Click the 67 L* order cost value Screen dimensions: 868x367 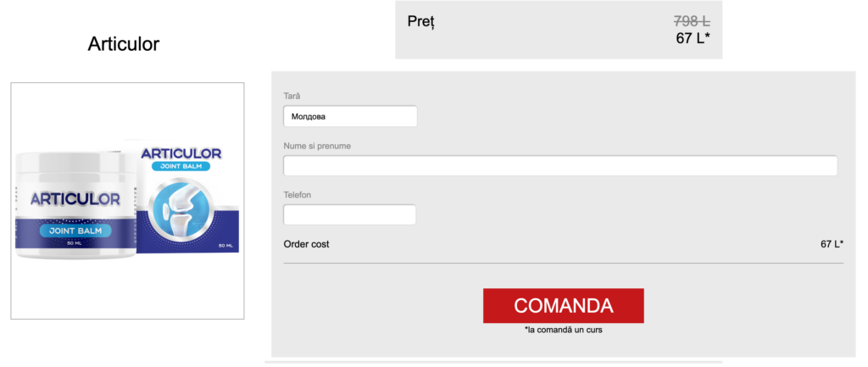click(x=832, y=244)
